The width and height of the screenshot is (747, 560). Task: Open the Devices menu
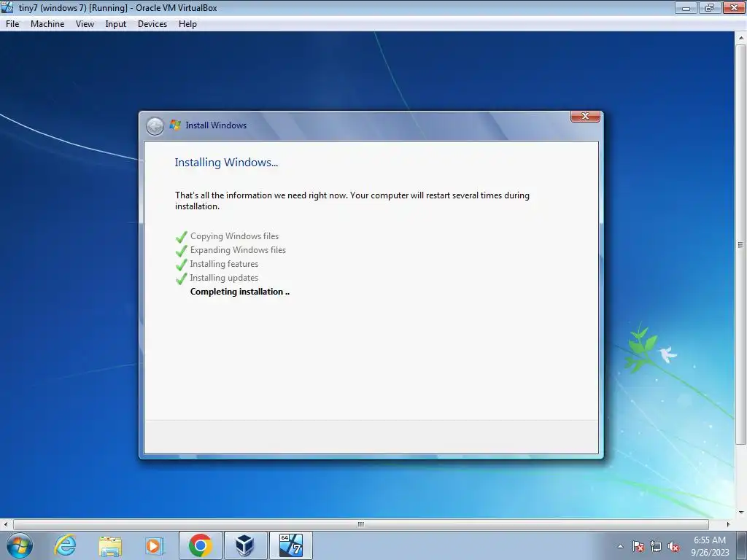pos(152,24)
